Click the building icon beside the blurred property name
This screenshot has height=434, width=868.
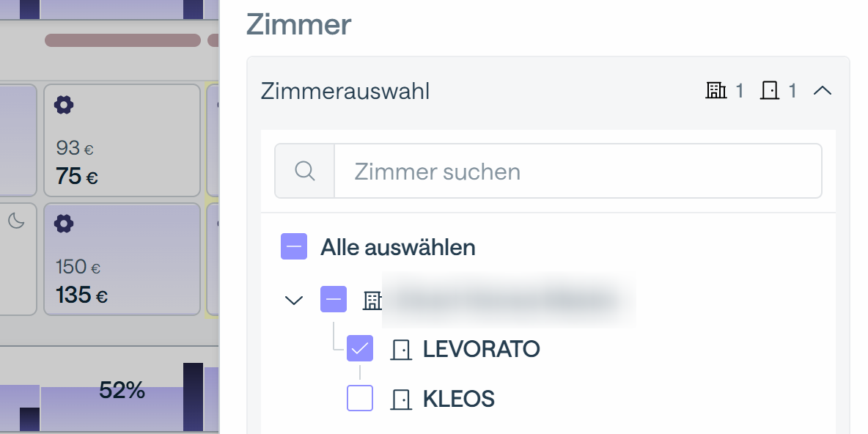[x=373, y=300]
